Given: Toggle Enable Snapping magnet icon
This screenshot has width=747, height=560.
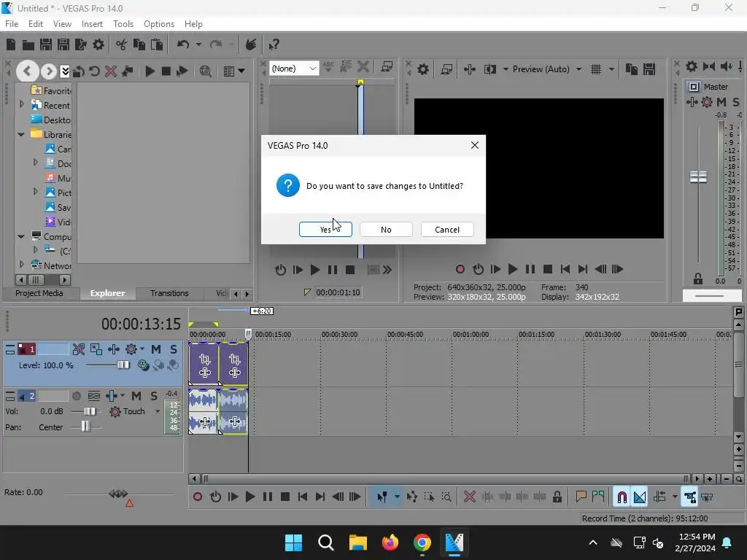Looking at the screenshot, I should point(622,497).
